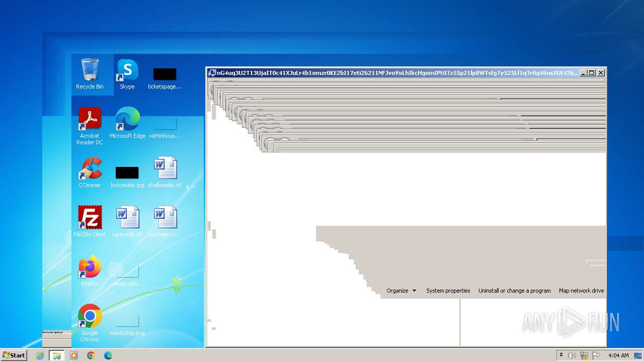Click Edge icon in the taskbar
This screenshot has width=644, height=362.
pyautogui.click(x=108, y=355)
